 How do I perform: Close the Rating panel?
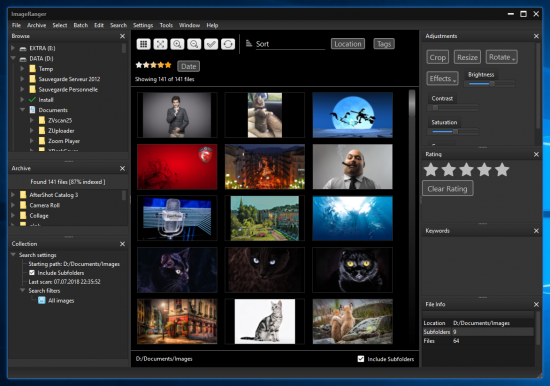(536, 154)
